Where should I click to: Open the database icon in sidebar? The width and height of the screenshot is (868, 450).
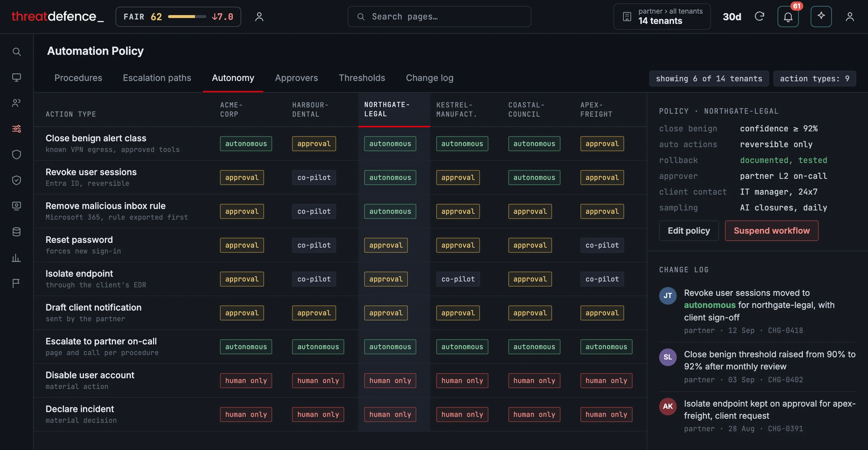point(17,232)
